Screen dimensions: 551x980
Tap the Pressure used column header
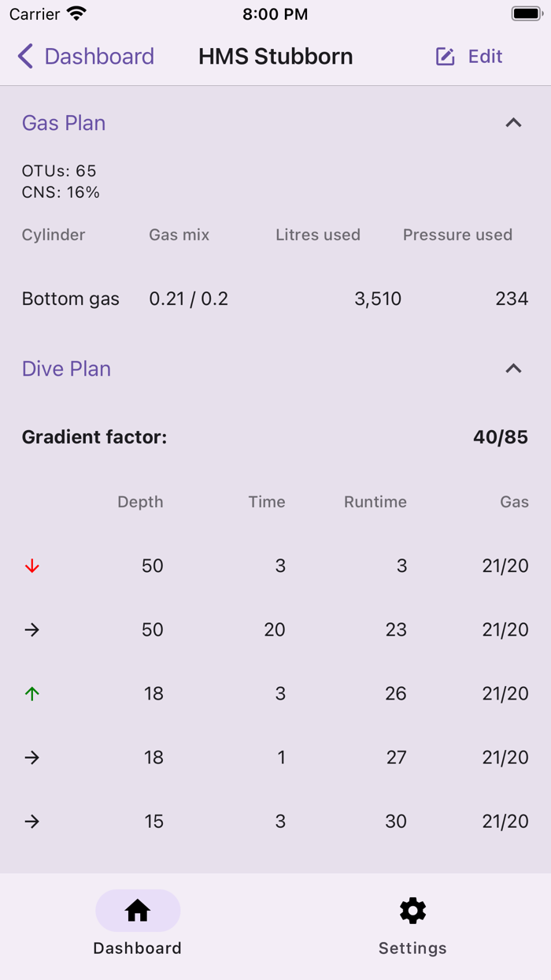(457, 234)
